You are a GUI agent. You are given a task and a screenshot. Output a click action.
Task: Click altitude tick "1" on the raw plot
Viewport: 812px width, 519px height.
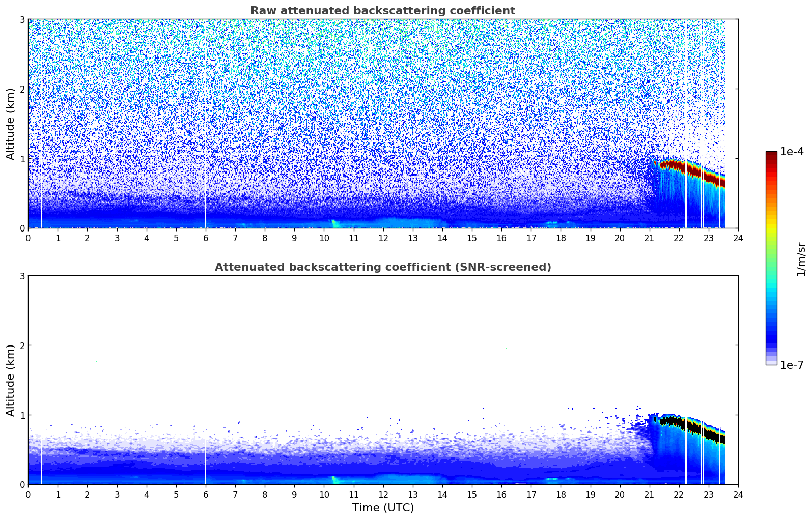coord(22,159)
